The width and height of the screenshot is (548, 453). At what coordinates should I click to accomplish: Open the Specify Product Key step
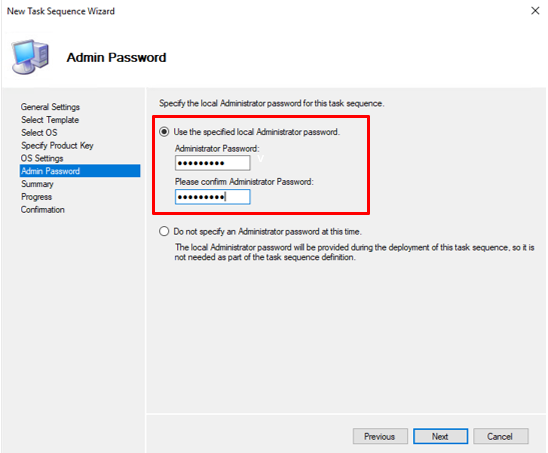pyautogui.click(x=57, y=145)
